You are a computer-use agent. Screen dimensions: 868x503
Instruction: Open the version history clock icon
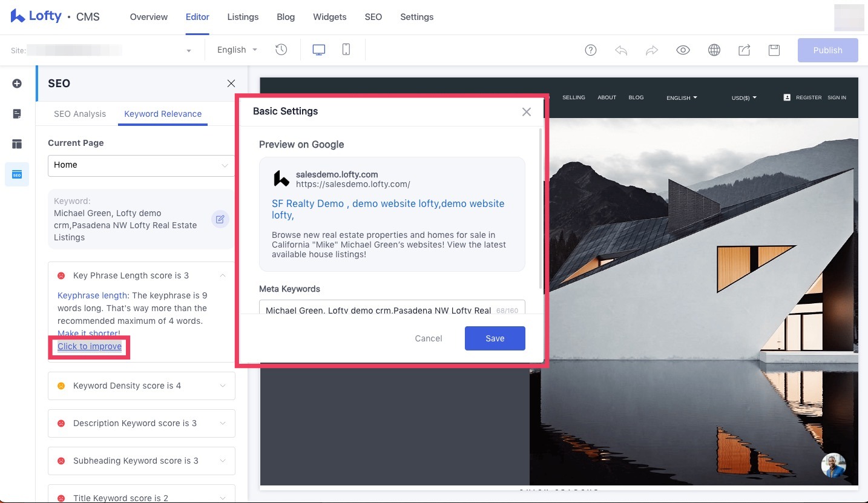pos(281,50)
